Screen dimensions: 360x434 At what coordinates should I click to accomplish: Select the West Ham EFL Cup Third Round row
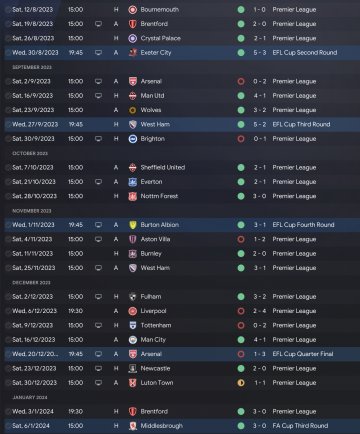click(182, 124)
